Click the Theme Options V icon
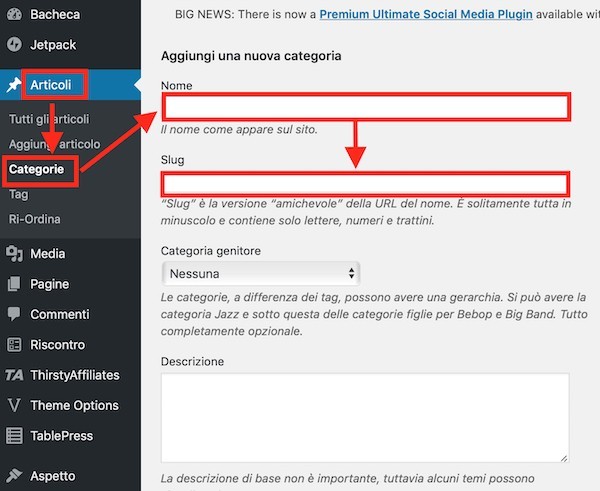The width and height of the screenshot is (600, 491). (14, 405)
